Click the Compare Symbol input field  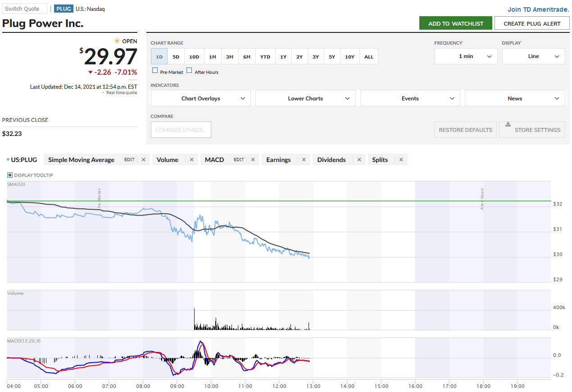tap(181, 130)
